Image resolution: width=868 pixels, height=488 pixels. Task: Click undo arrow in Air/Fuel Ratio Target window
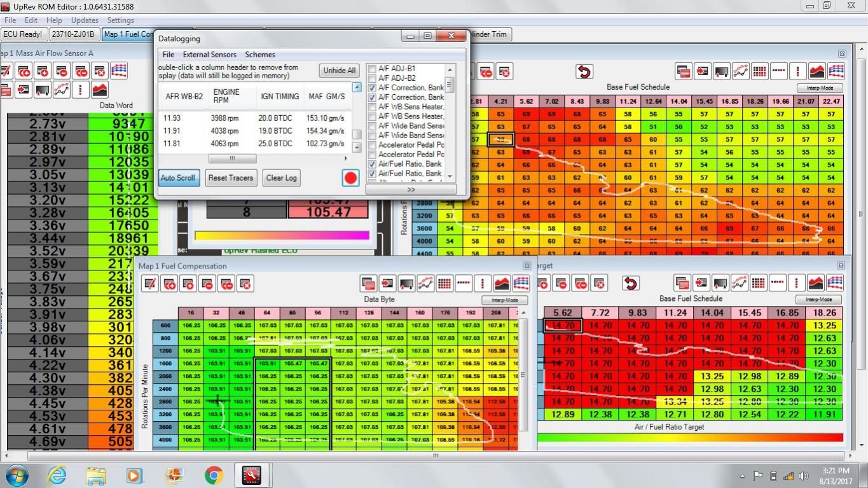(x=630, y=283)
